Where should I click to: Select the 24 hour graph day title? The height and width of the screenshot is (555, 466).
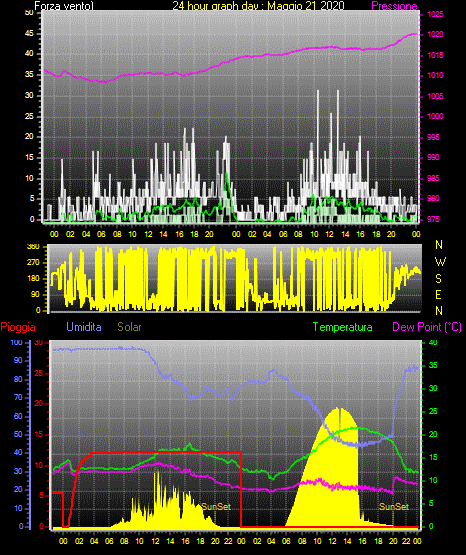tap(258, 6)
